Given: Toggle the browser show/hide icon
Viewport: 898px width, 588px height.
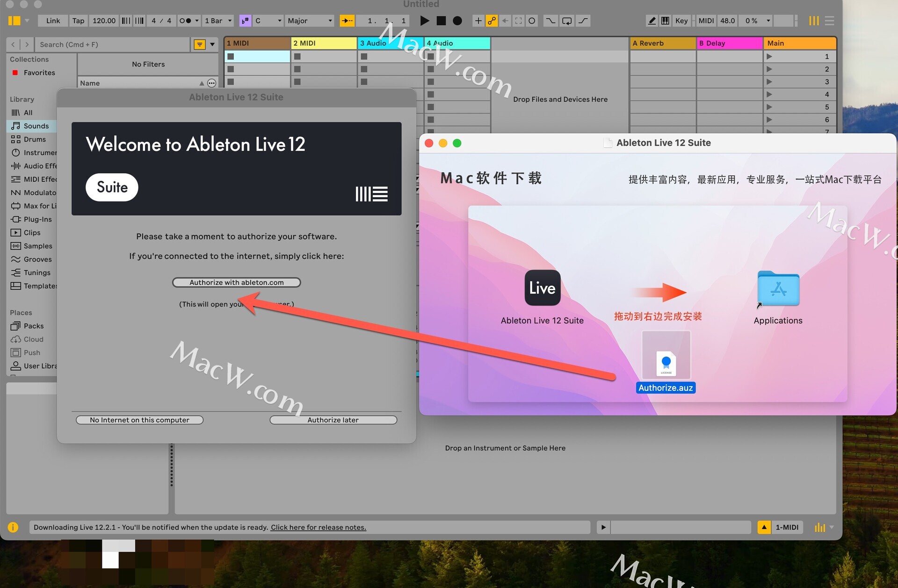Looking at the screenshot, I should click(x=14, y=21).
